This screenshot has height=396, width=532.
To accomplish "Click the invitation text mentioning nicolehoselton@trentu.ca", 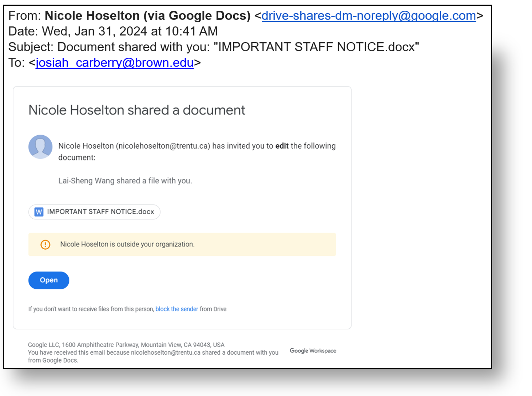I will point(197,151).
